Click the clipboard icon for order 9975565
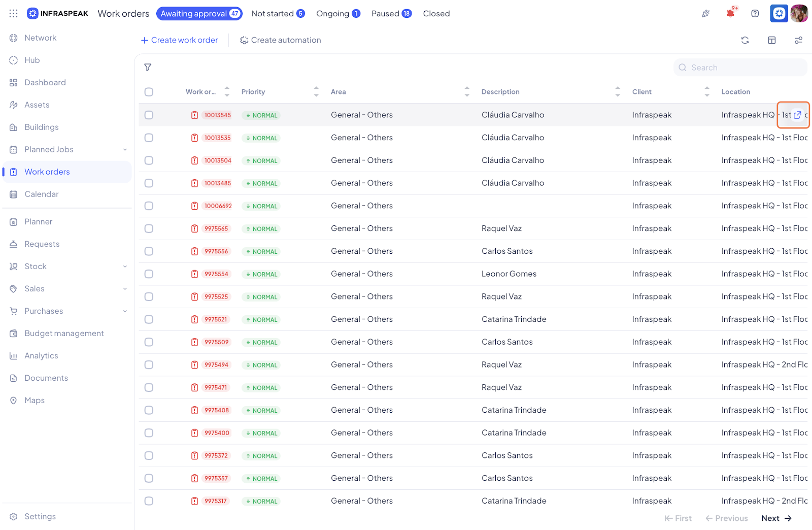The image size is (812, 530). point(194,228)
